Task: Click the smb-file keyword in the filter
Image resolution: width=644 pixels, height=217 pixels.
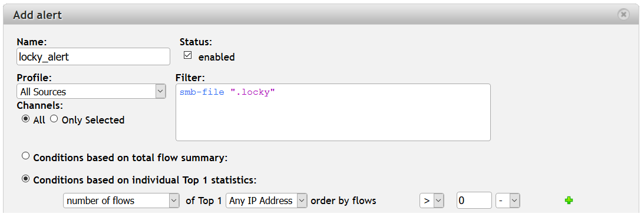Action: pos(202,92)
